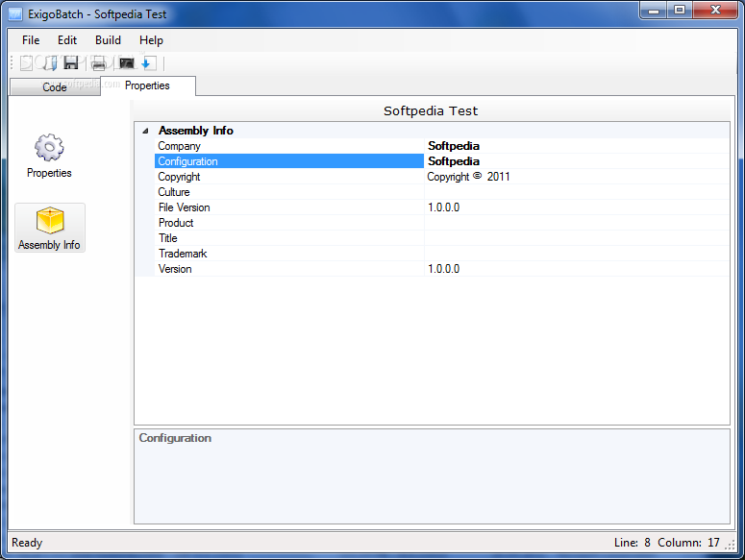This screenshot has width=745, height=560.
Task: Click the Softpedia Test header title
Action: pyautogui.click(x=431, y=111)
